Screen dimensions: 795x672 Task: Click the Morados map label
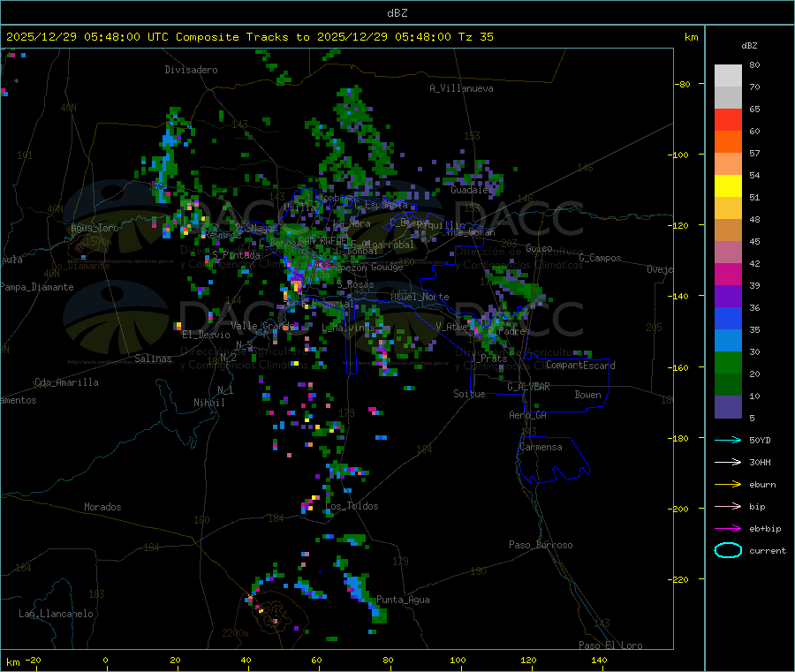(102, 507)
